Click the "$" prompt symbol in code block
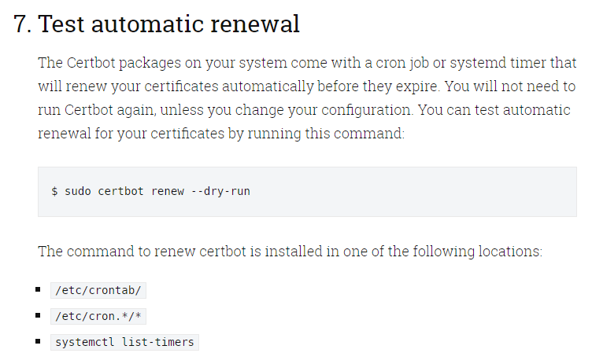Image resolution: width=592 pixels, height=364 pixels. point(55,191)
